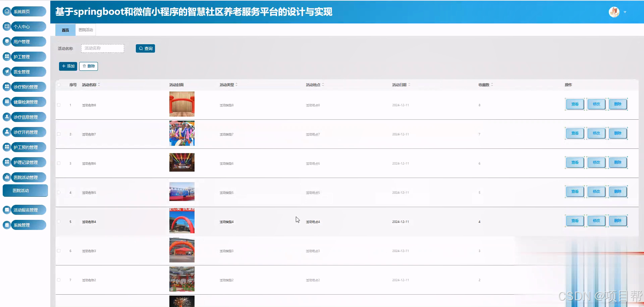
Task: Open cover image of 活动名称5
Action: pyautogui.click(x=182, y=192)
